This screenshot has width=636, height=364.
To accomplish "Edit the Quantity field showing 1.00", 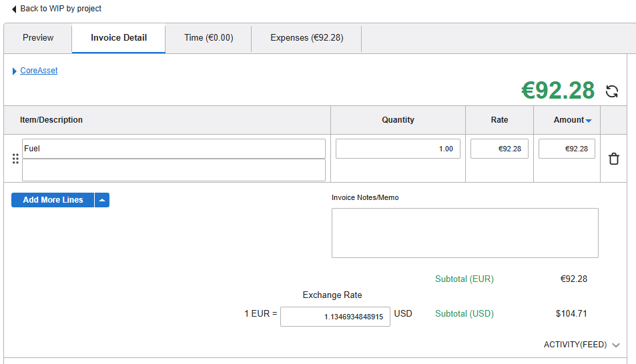I will click(398, 149).
